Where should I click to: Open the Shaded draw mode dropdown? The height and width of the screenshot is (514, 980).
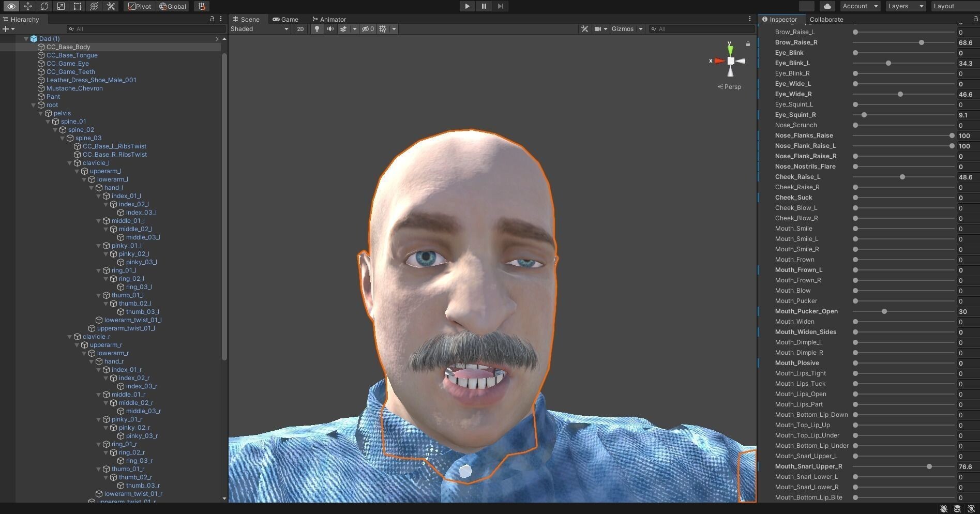pyautogui.click(x=259, y=29)
